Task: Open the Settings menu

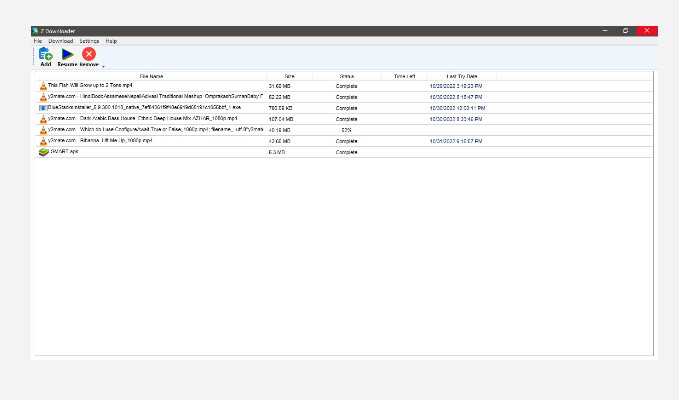Action: (x=89, y=41)
